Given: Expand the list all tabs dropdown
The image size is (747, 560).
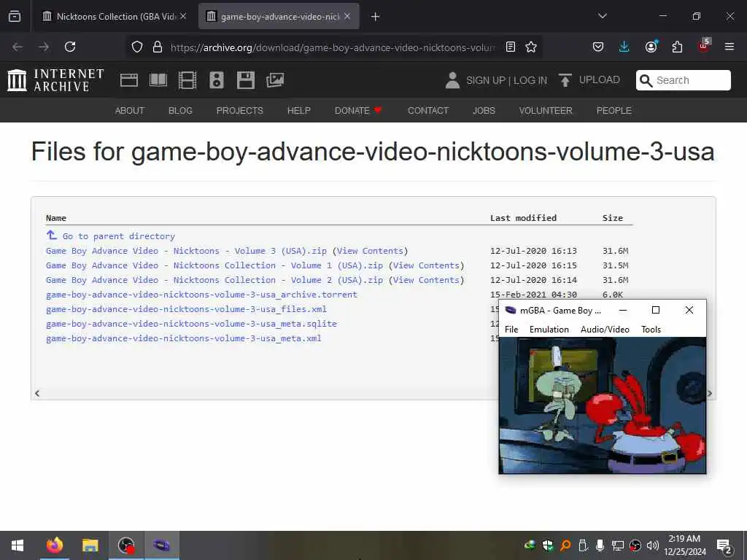Looking at the screenshot, I should 602,16.
